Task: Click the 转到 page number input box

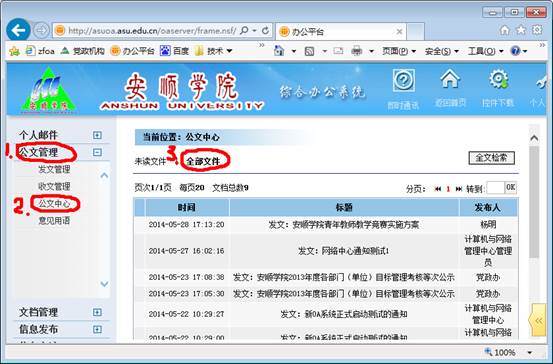Action: click(495, 188)
